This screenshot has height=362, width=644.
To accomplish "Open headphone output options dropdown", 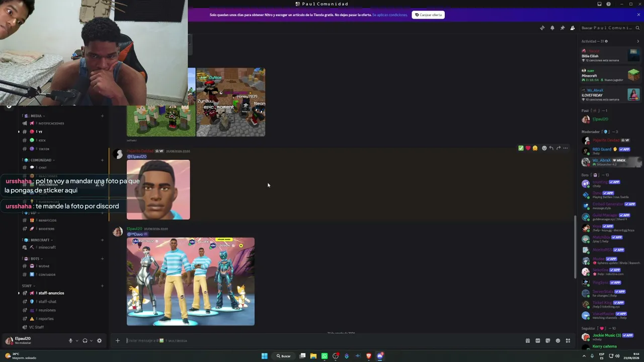I will click(91, 341).
